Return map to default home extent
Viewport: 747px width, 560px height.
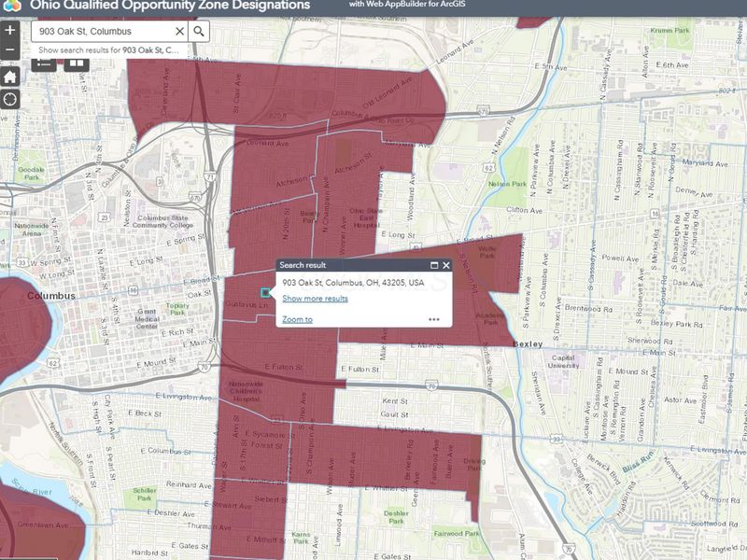click(10, 77)
